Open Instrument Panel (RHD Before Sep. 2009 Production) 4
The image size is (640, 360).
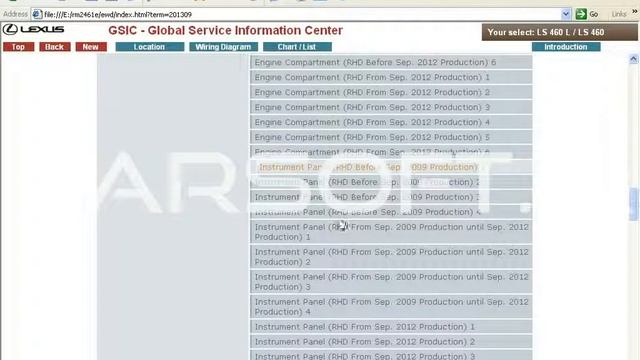pyautogui.click(x=391, y=212)
